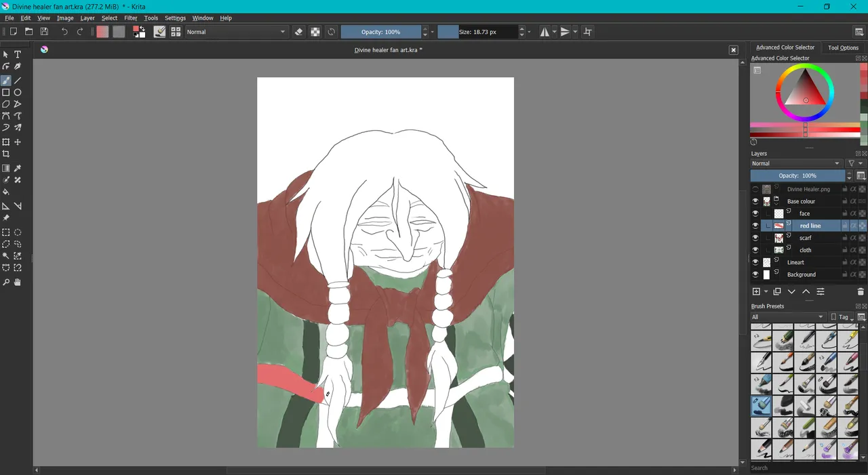Open an existing document from toolbar
This screenshot has width=868, height=475.
click(28, 32)
